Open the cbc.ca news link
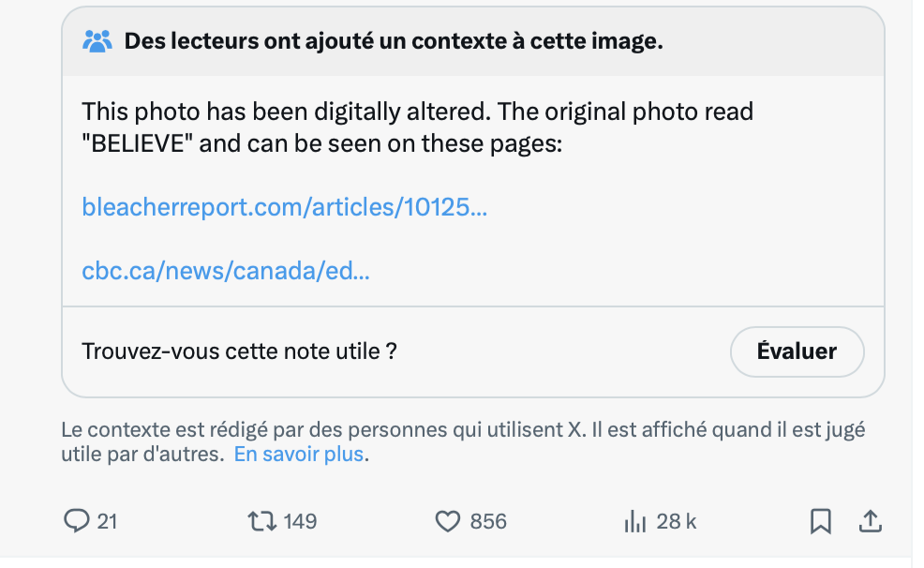Image resolution: width=924 pixels, height=568 pixels. (226, 272)
